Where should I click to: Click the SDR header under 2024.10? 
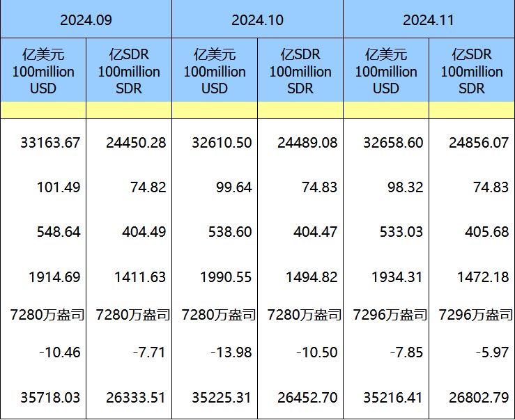tap(300, 71)
